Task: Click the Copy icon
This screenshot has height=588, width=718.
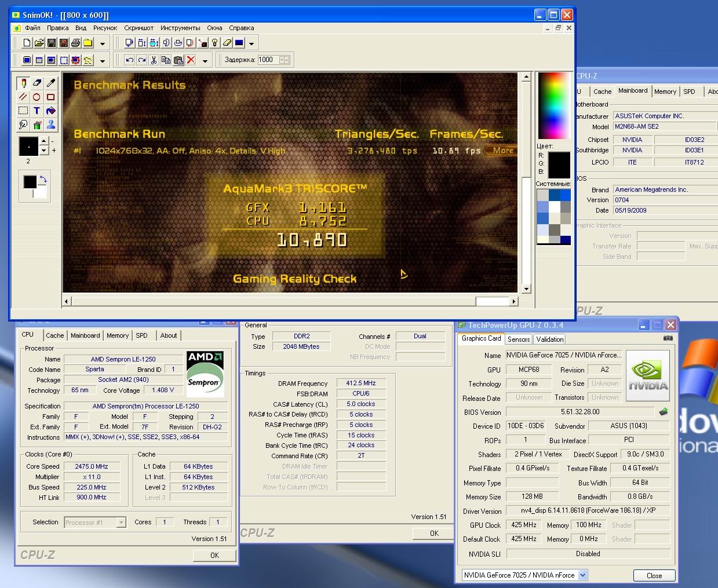Action: point(166,60)
